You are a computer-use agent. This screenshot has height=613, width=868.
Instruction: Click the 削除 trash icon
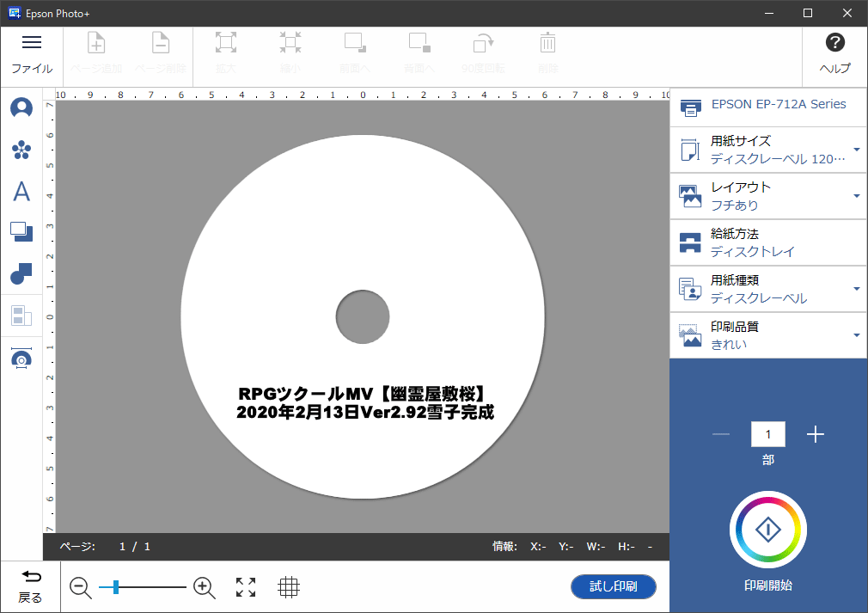pyautogui.click(x=547, y=43)
